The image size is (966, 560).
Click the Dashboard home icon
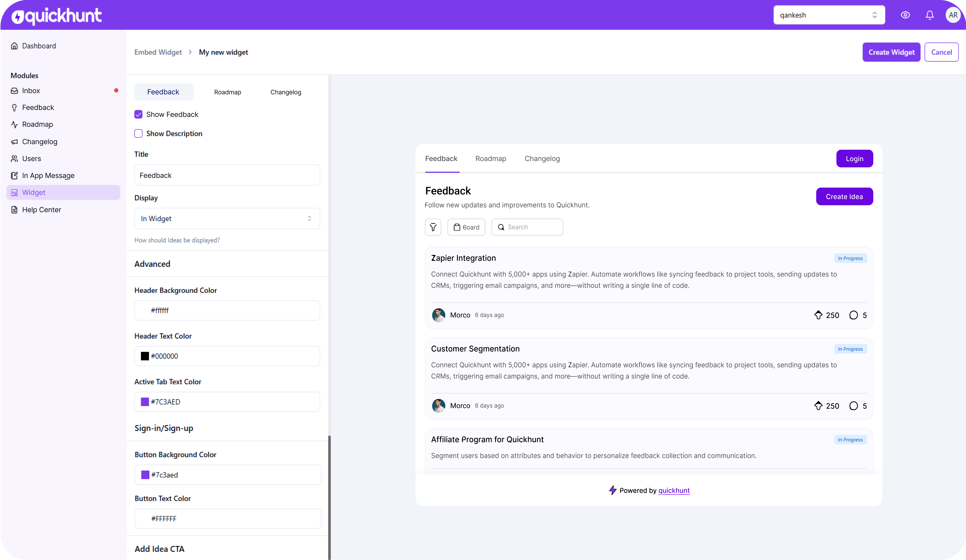(14, 46)
